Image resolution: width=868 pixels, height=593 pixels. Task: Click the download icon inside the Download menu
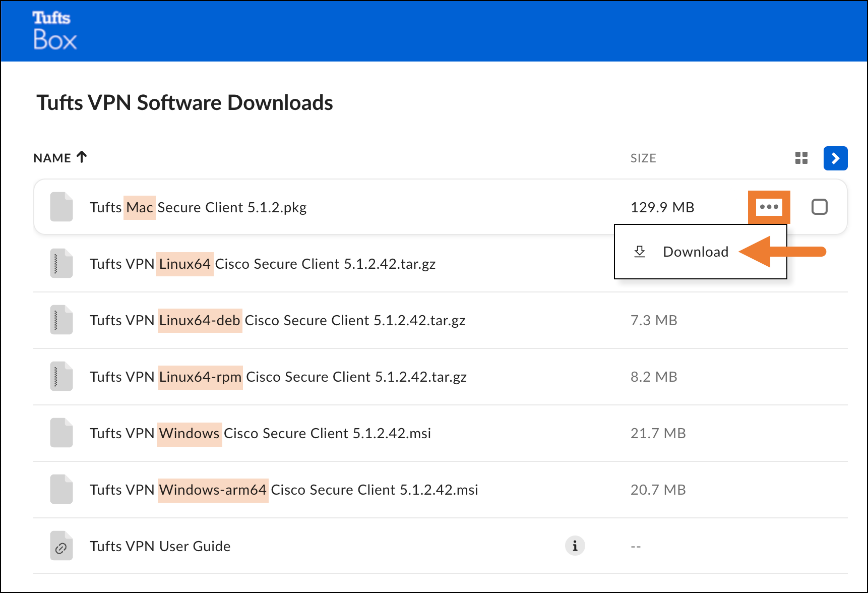pyautogui.click(x=639, y=252)
